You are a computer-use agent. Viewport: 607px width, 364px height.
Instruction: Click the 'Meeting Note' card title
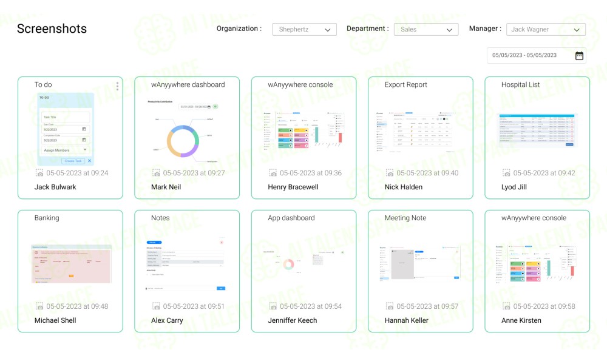(405, 218)
